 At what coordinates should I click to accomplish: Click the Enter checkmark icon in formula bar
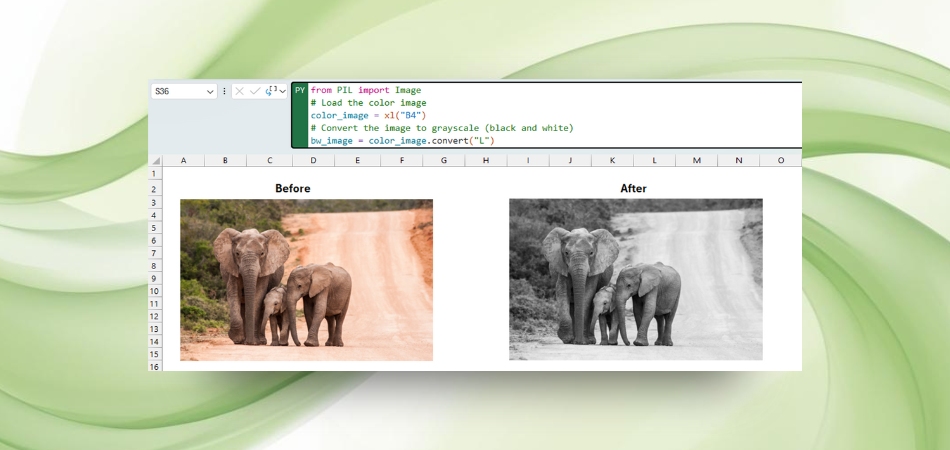pos(255,91)
